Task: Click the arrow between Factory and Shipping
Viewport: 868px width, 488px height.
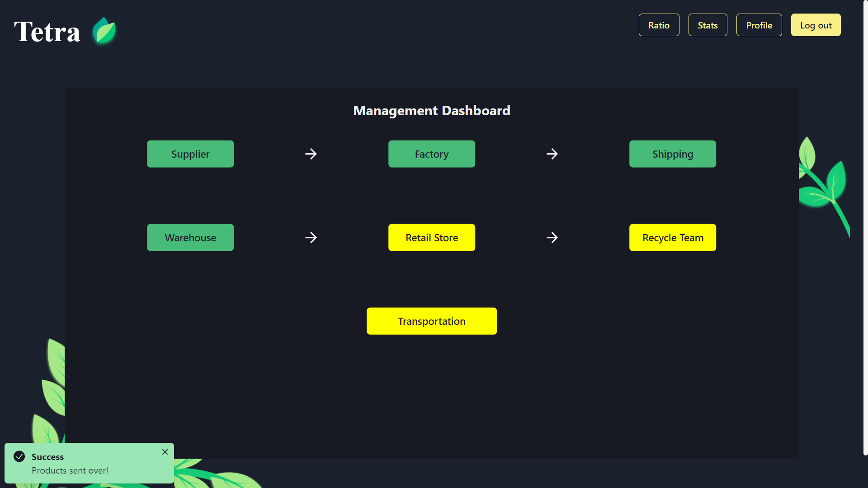Action: 552,154
